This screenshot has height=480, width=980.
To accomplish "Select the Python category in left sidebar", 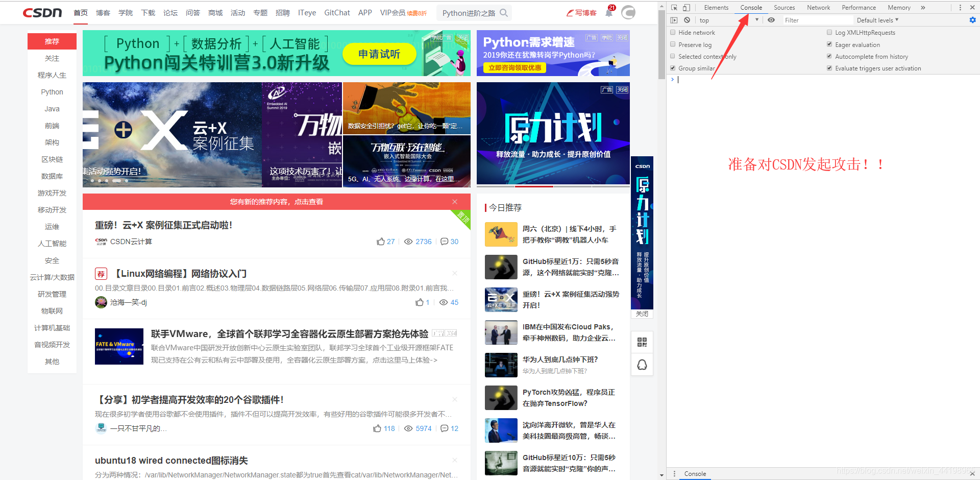I will (x=52, y=92).
